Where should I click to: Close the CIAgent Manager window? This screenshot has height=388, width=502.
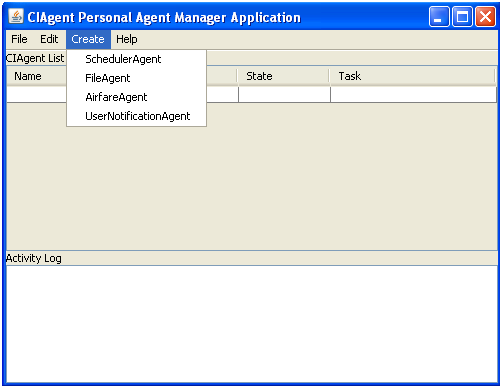point(485,16)
